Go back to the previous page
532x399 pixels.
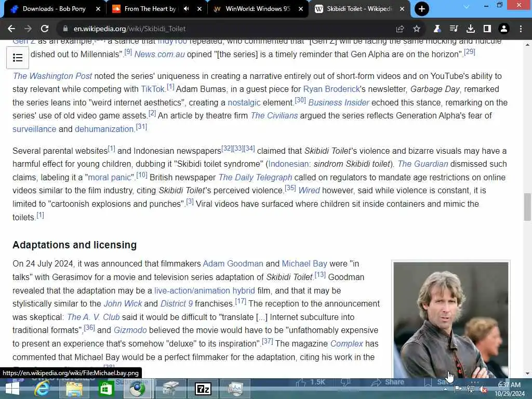11,29
